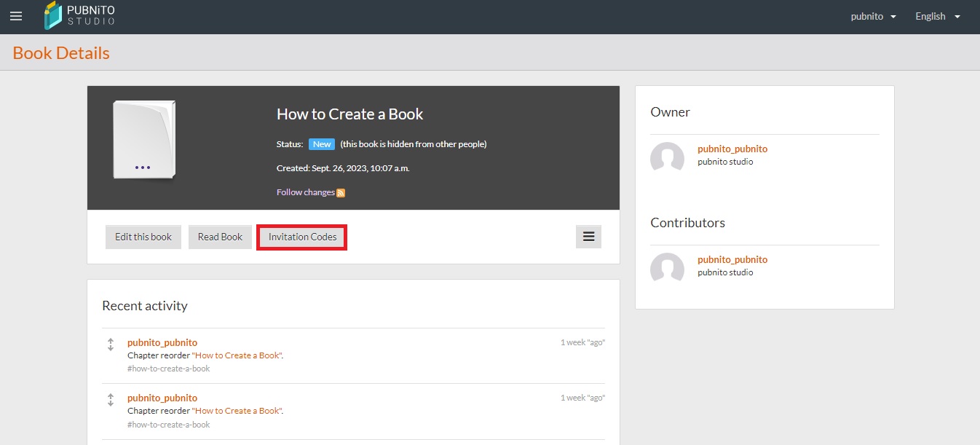Image resolution: width=980 pixels, height=445 pixels.
Task: Open the English language dropdown
Action: point(938,16)
